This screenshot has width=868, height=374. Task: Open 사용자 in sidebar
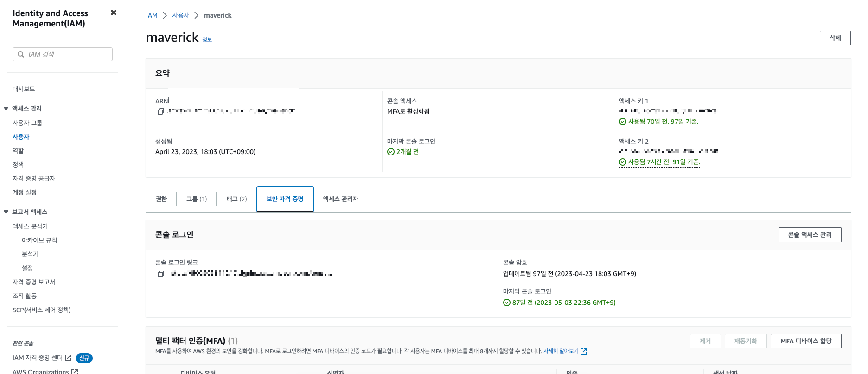21,137
